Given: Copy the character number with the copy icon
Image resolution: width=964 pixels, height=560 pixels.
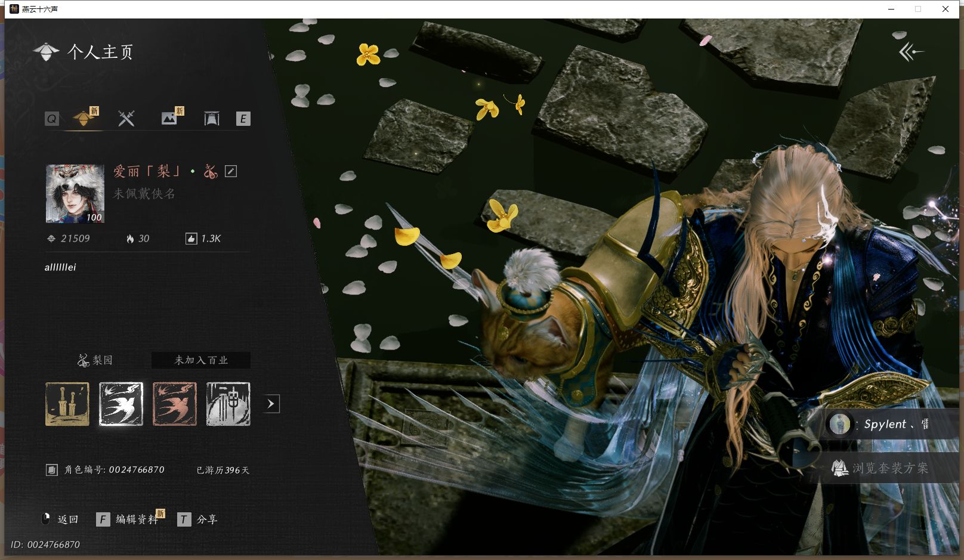Looking at the screenshot, I should tap(52, 470).
